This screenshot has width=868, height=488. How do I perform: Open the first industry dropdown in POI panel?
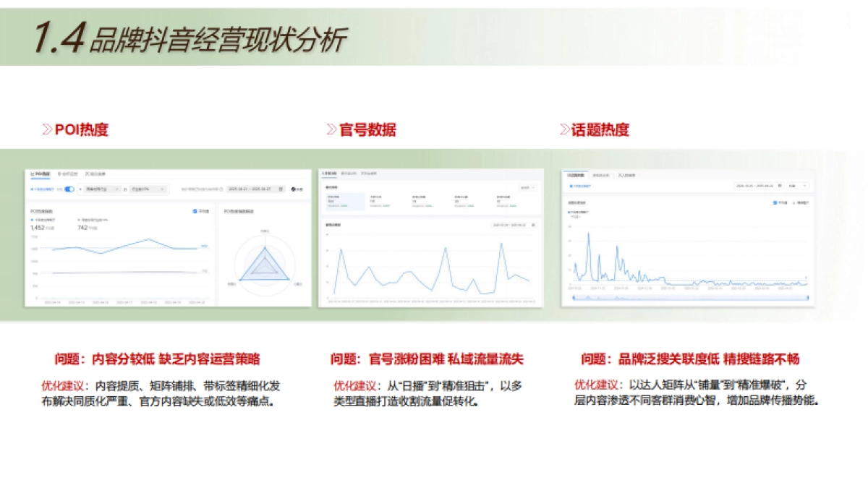[x=103, y=189]
